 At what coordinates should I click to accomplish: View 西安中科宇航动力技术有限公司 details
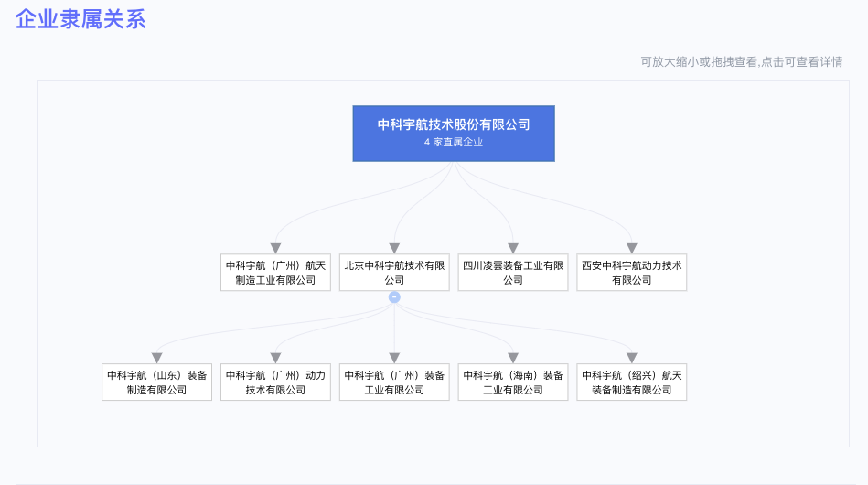(632, 273)
